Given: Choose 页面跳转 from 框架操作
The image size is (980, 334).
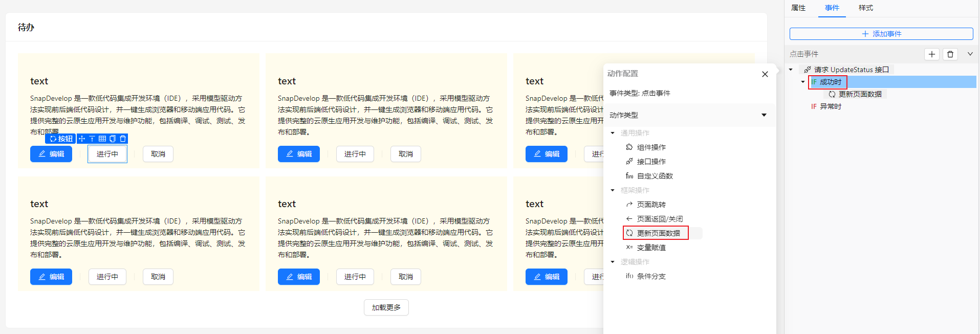Looking at the screenshot, I should (x=651, y=205).
